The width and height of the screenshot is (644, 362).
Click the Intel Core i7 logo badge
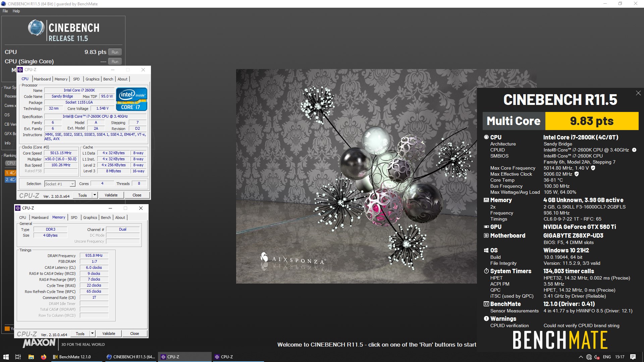[x=131, y=99]
